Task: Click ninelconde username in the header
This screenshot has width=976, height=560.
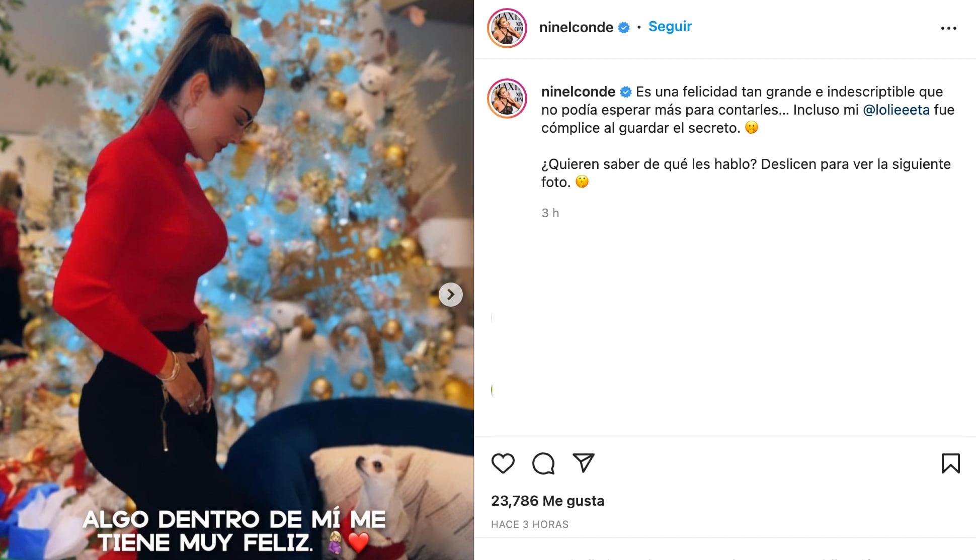Action: (x=576, y=27)
